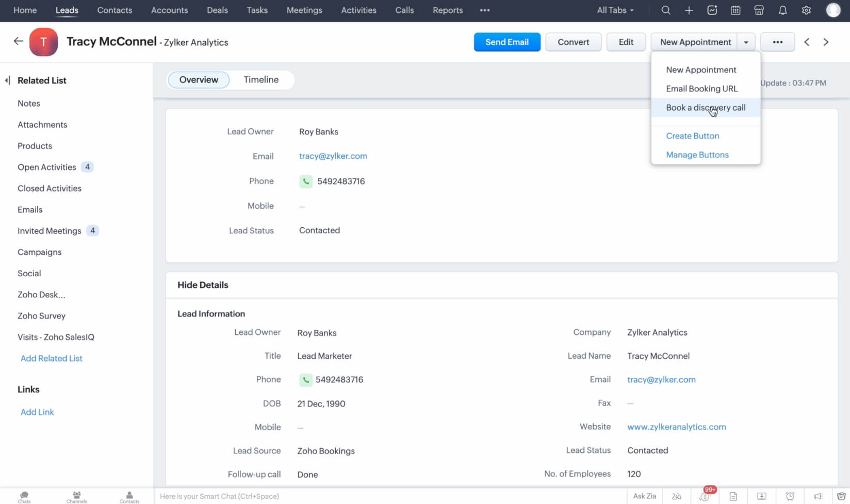Click the Send Email button

(507, 42)
